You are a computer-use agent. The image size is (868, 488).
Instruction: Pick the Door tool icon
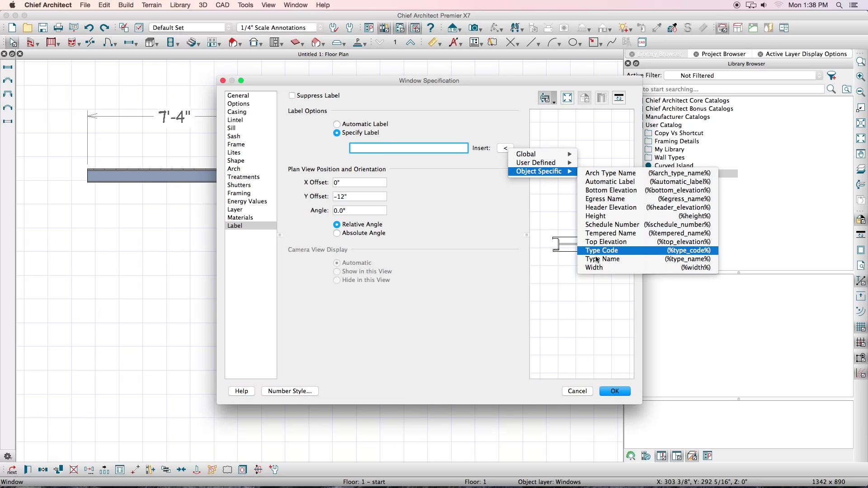(x=108, y=42)
